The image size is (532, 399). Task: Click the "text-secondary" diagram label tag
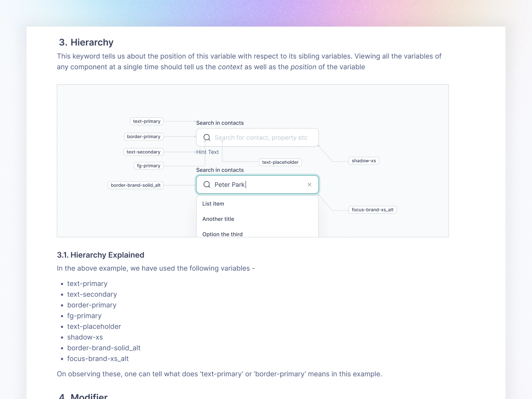[143, 152]
